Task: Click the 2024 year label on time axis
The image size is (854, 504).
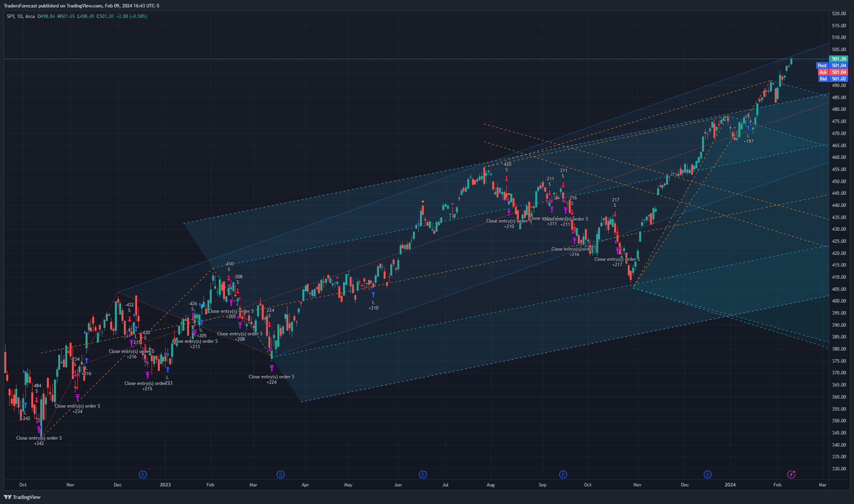Action: 730,485
